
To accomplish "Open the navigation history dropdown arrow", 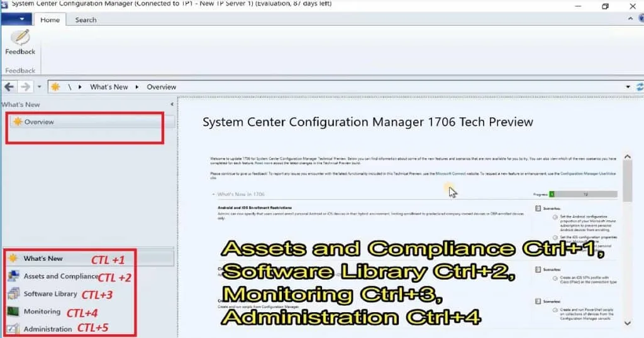I will (40, 87).
